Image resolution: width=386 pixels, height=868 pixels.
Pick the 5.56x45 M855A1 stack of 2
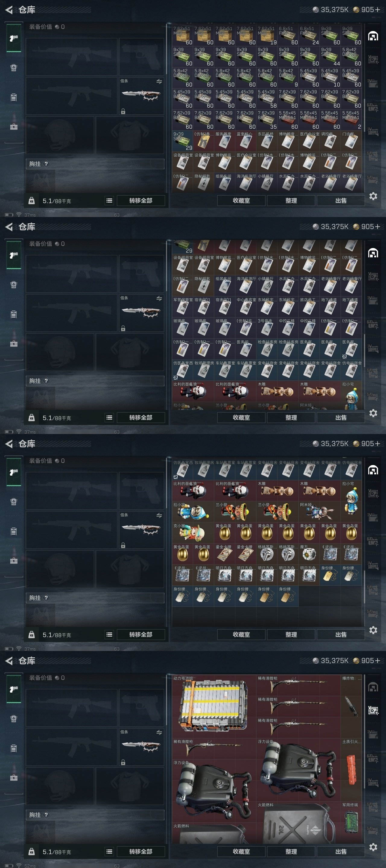(x=351, y=120)
